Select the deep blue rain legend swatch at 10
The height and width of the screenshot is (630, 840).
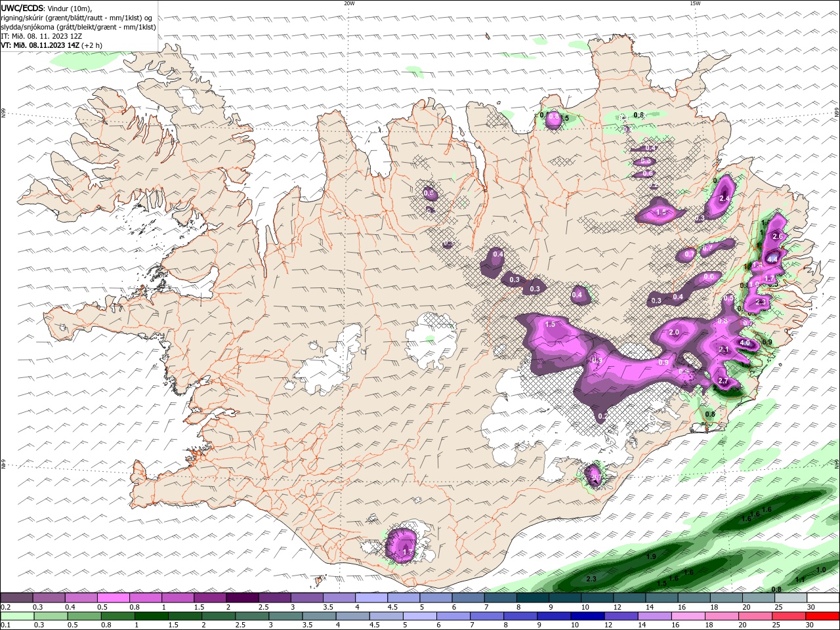click(587, 616)
